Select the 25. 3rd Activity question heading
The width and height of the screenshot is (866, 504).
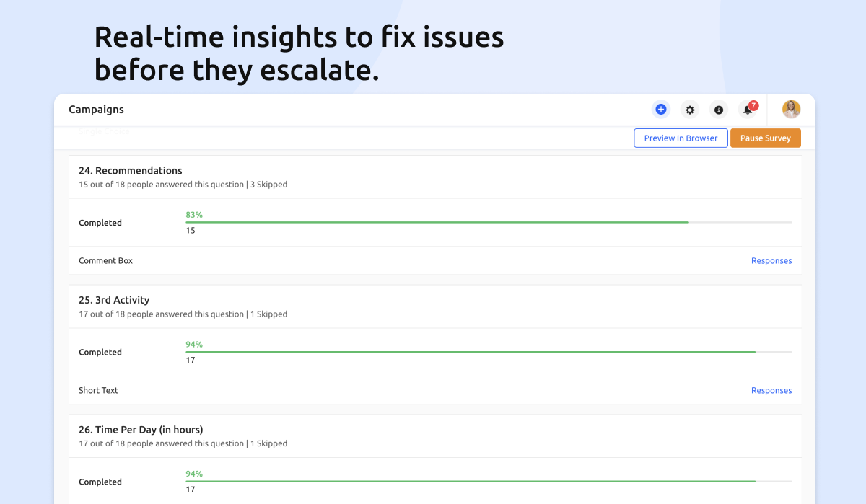114,300
